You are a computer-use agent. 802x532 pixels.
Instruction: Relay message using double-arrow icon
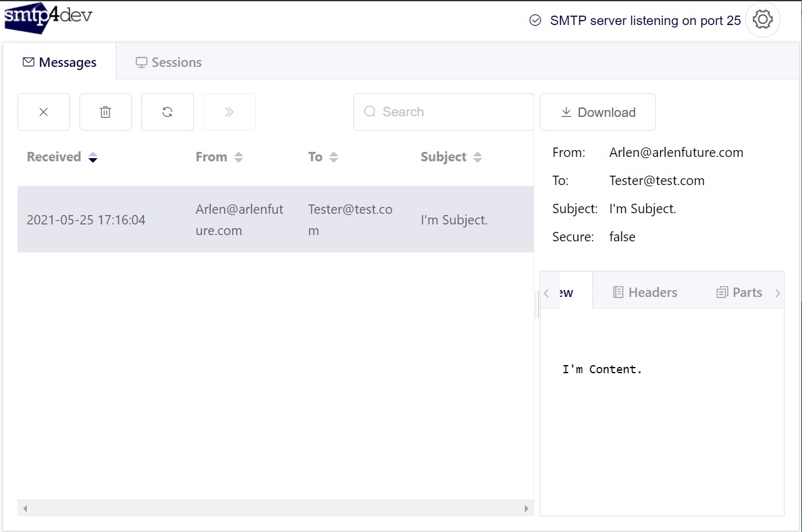click(x=229, y=112)
